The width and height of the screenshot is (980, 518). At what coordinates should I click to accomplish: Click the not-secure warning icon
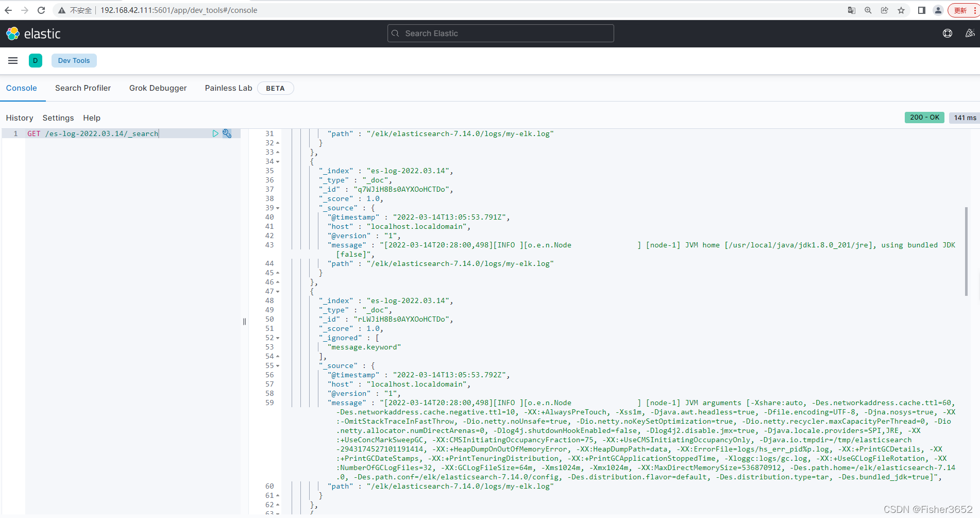[62, 10]
